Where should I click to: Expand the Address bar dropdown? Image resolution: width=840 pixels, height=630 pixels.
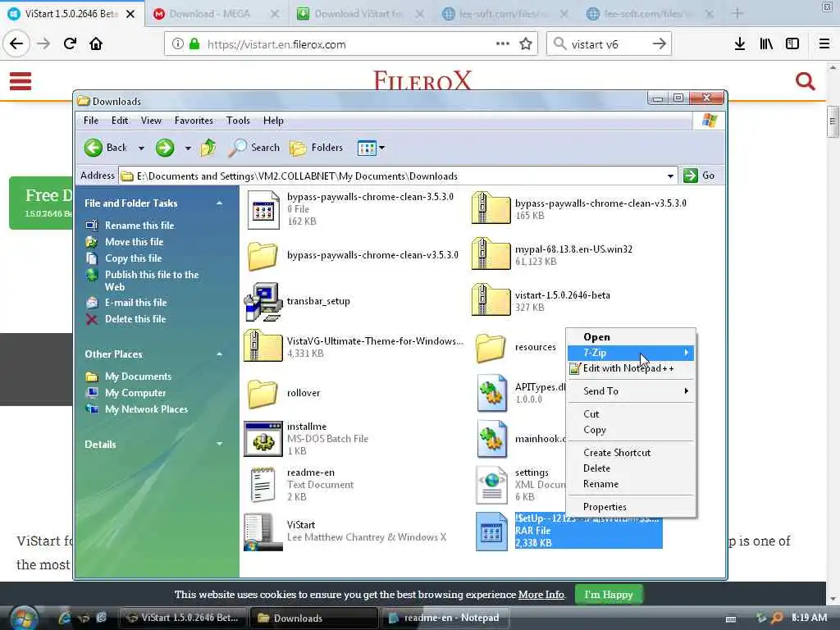(x=670, y=176)
